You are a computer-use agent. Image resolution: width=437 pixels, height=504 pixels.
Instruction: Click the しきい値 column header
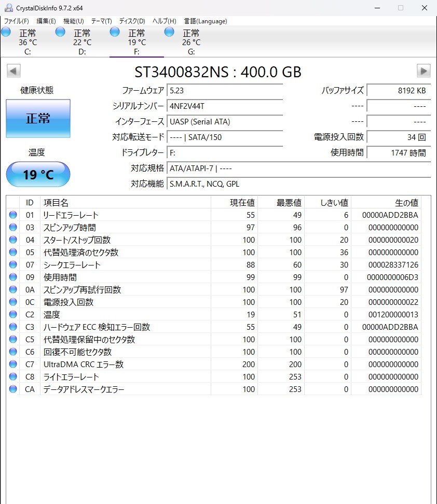click(327, 203)
